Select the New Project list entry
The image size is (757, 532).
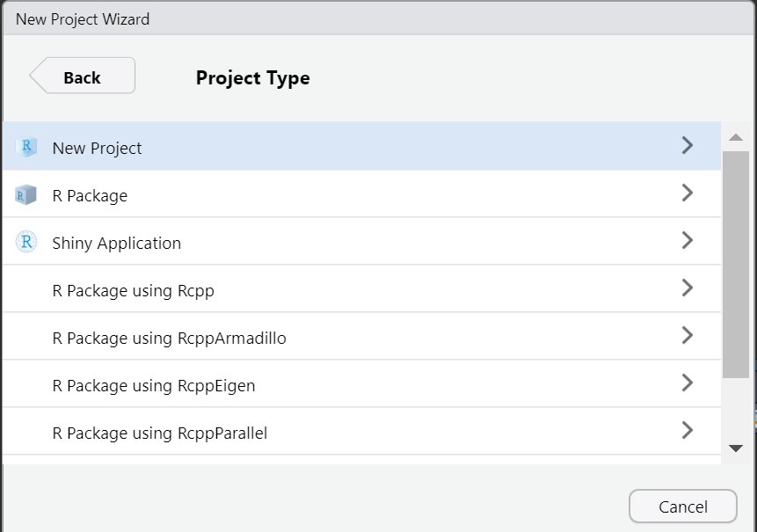tap(361, 146)
